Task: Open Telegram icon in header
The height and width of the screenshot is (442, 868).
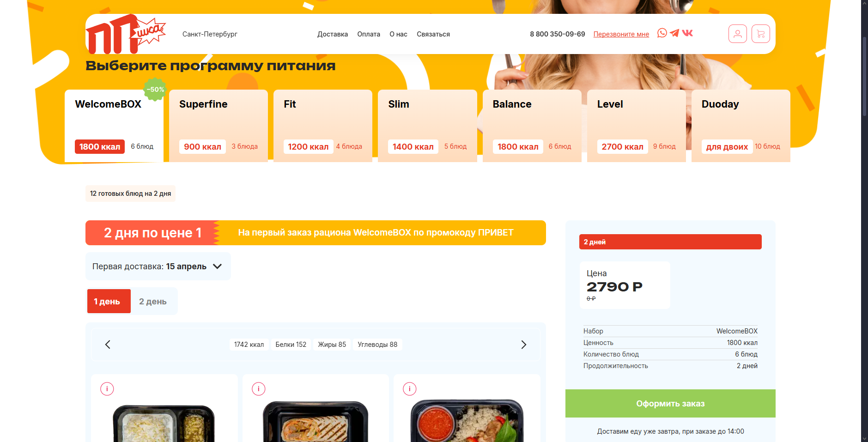Action: tap(674, 33)
